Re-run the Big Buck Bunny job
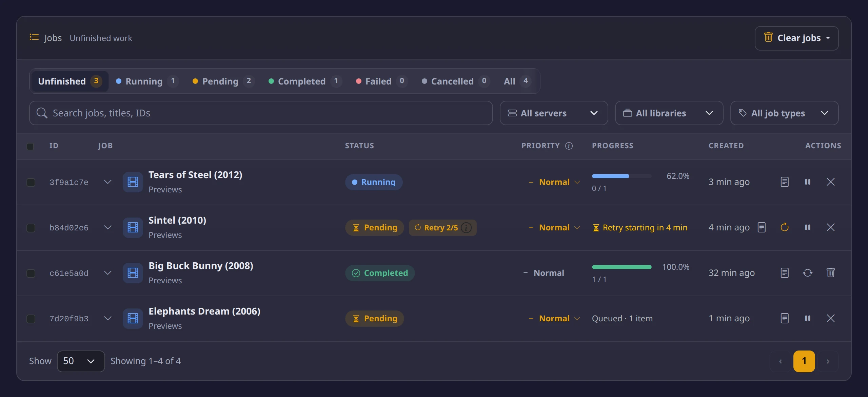The image size is (868, 397). pyautogui.click(x=807, y=273)
